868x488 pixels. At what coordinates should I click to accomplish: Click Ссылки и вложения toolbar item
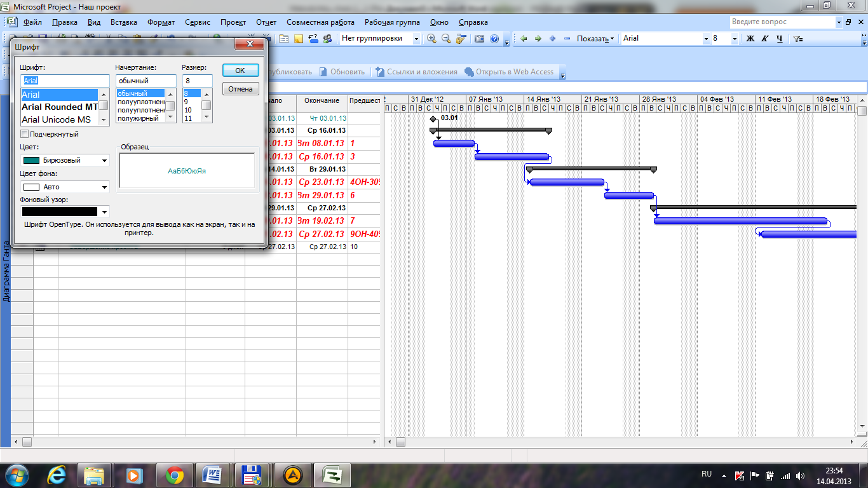coord(416,72)
